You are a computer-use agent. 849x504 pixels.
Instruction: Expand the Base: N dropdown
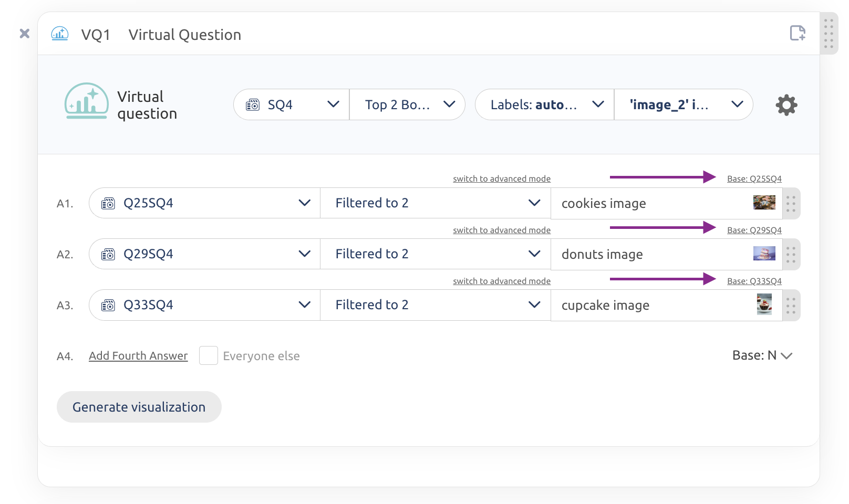pyautogui.click(x=762, y=355)
